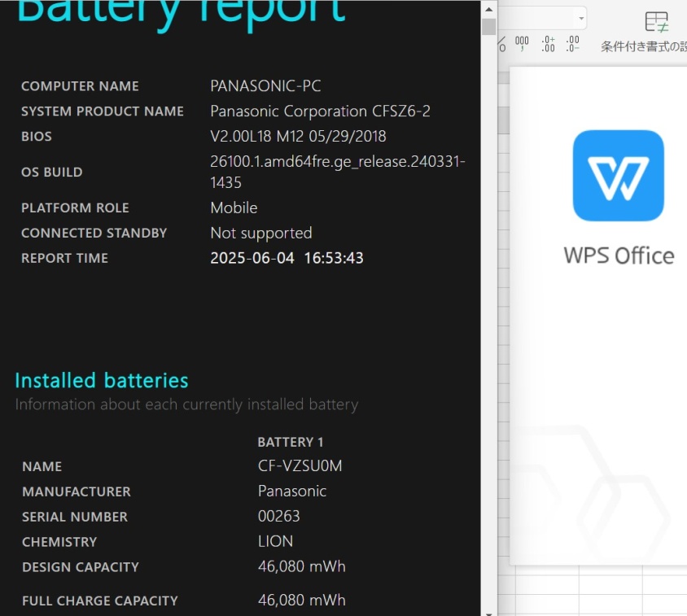This screenshot has height=616, width=687.
Task: Click the battery report vertical scrollbar thumb
Action: (x=489, y=26)
